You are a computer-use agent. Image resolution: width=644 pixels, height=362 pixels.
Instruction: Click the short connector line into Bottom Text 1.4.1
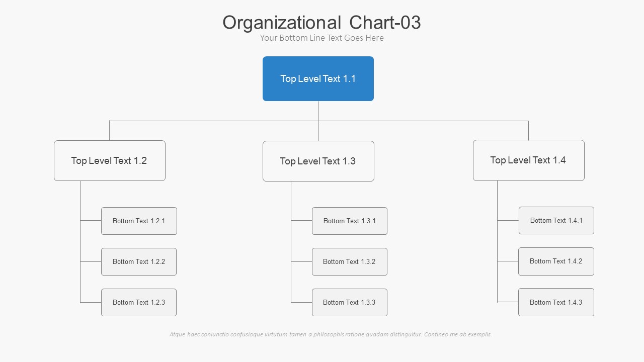pos(508,220)
